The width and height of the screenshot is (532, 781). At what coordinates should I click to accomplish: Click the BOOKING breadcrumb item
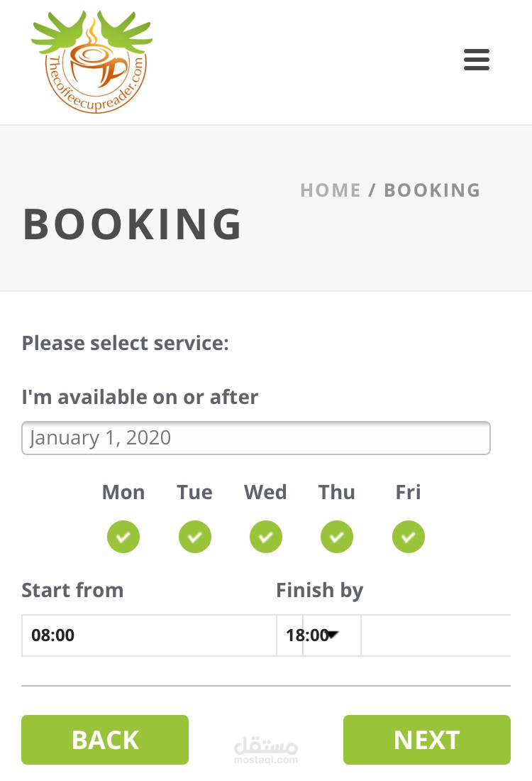[x=432, y=190]
